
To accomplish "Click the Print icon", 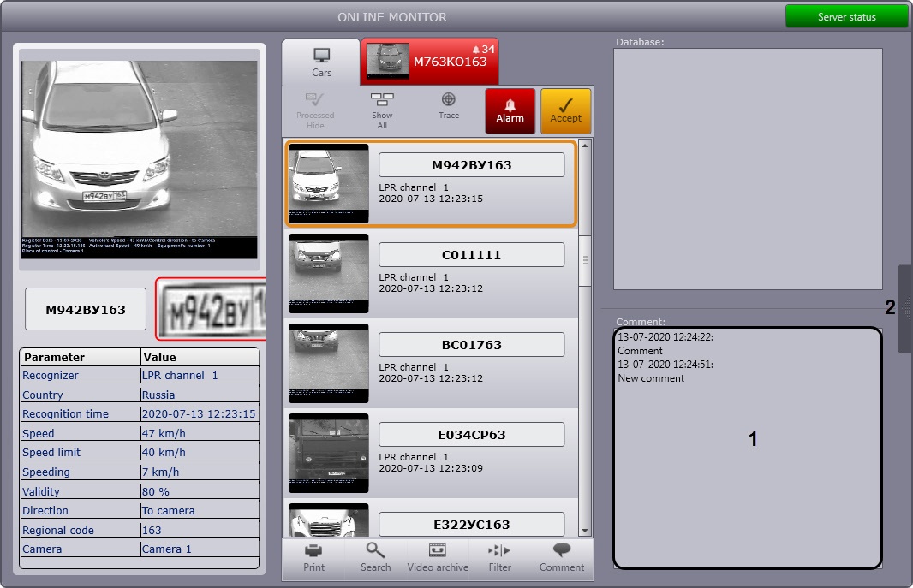I will coord(313,557).
